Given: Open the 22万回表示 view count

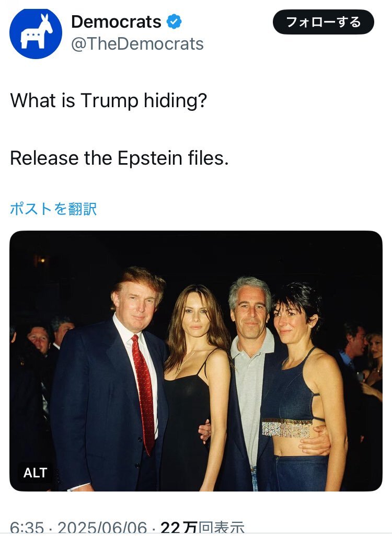Looking at the screenshot, I should pyautogui.click(x=203, y=528).
